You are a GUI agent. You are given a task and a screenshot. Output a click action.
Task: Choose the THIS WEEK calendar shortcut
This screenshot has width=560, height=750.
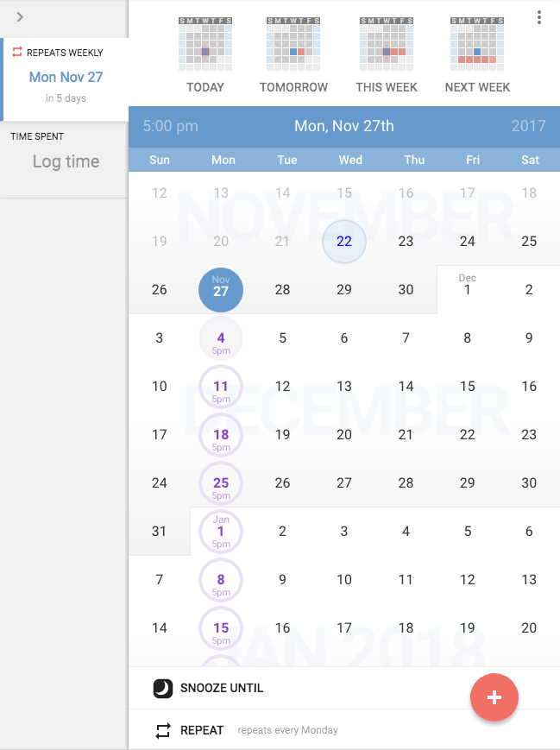click(387, 45)
